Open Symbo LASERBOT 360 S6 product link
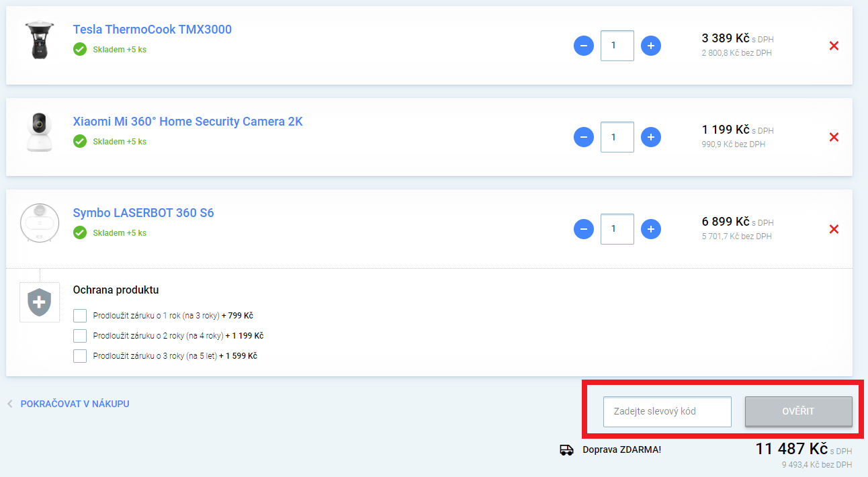 click(144, 213)
